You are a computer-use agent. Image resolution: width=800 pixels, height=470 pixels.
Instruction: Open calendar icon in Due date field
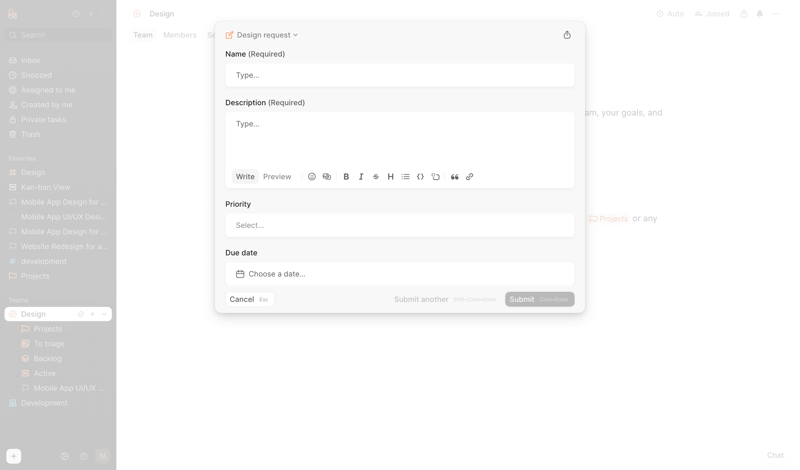240,274
